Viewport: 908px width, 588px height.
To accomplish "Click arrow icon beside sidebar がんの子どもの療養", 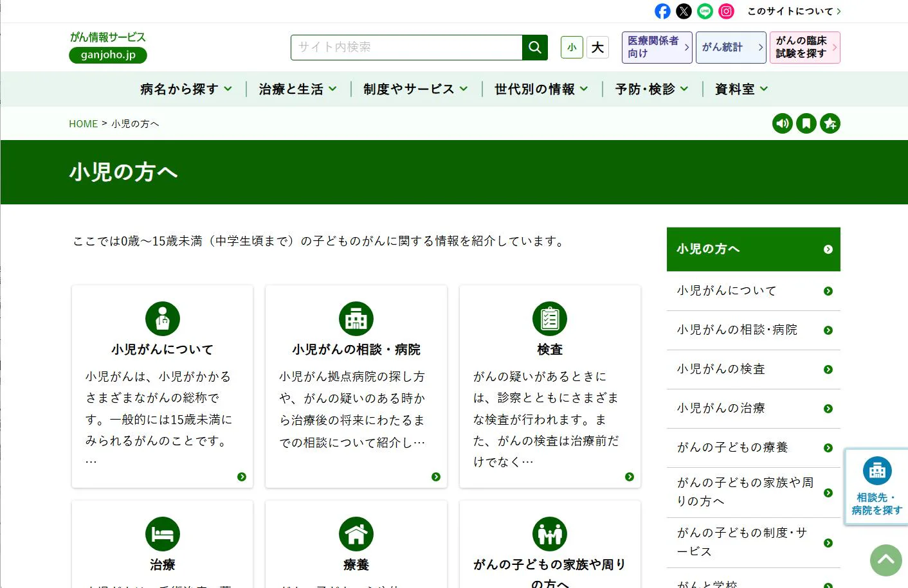I will (x=828, y=448).
